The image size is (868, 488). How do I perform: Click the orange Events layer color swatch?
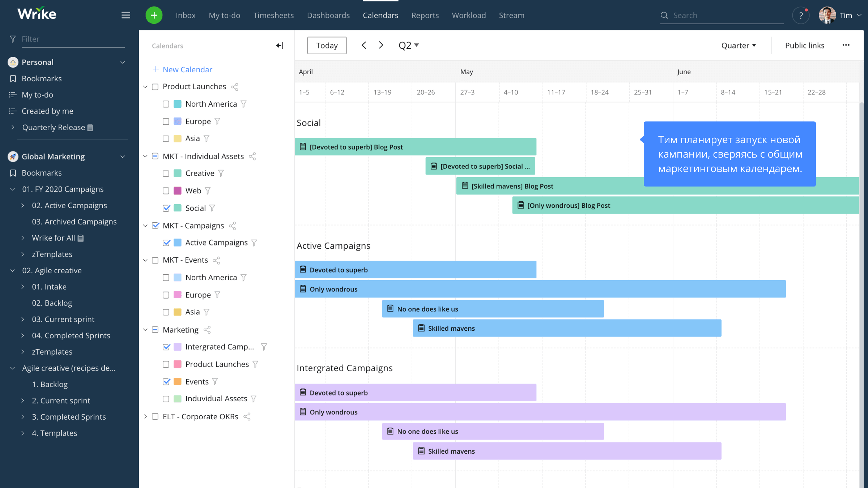(x=178, y=382)
